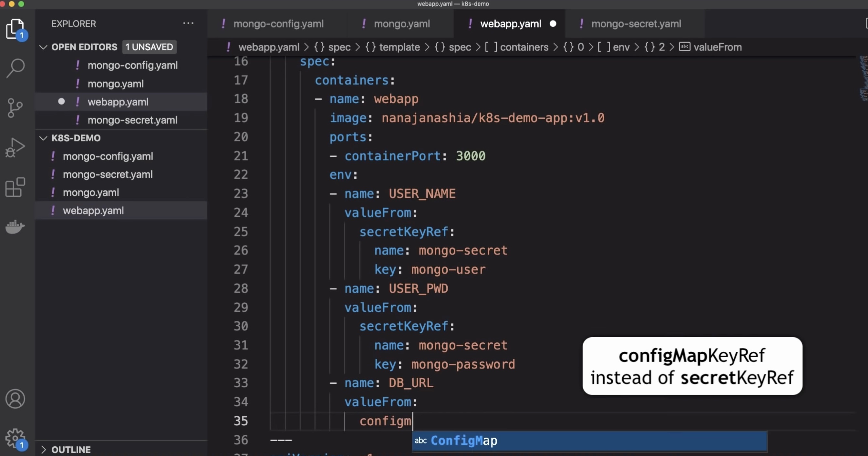Open the Accounts icon in activity bar

15,399
